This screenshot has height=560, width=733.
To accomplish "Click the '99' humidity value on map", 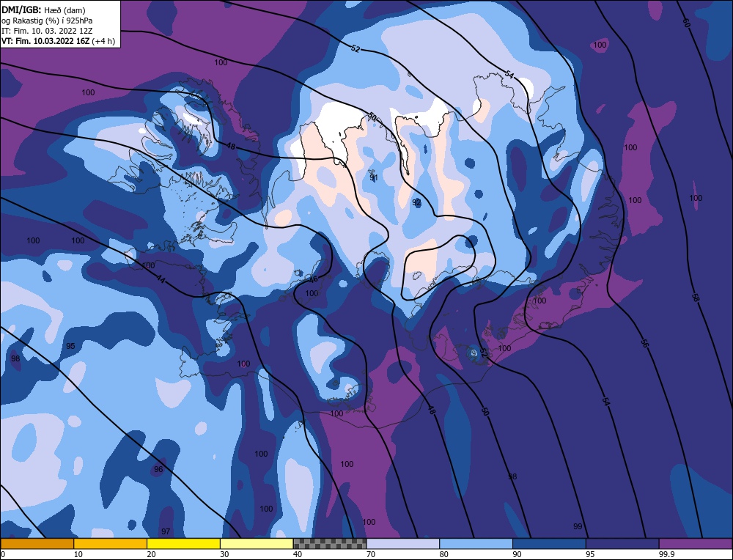I will point(578,526).
